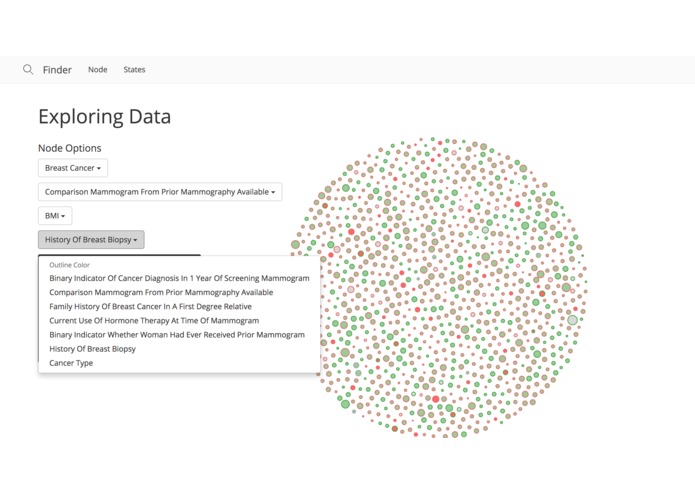Click the red node near chart's upper right
This screenshot has height=494, width=695.
tap(517, 204)
